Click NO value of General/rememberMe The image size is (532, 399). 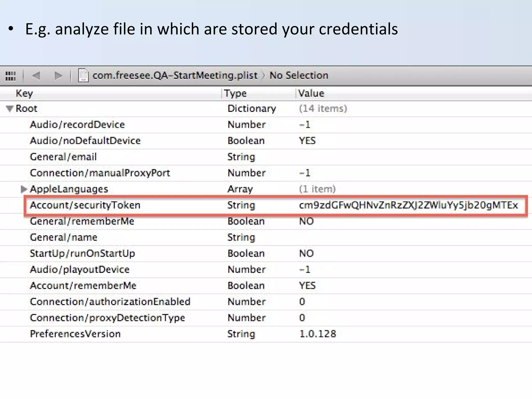[x=307, y=221]
